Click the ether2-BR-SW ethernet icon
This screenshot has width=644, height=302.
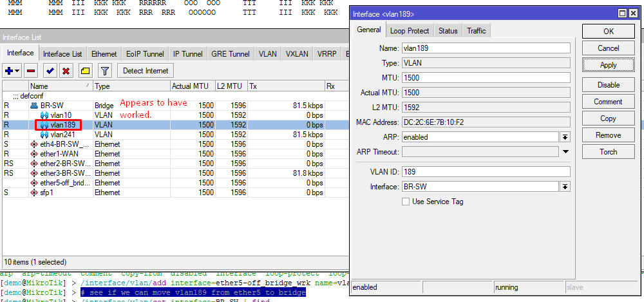coord(34,164)
